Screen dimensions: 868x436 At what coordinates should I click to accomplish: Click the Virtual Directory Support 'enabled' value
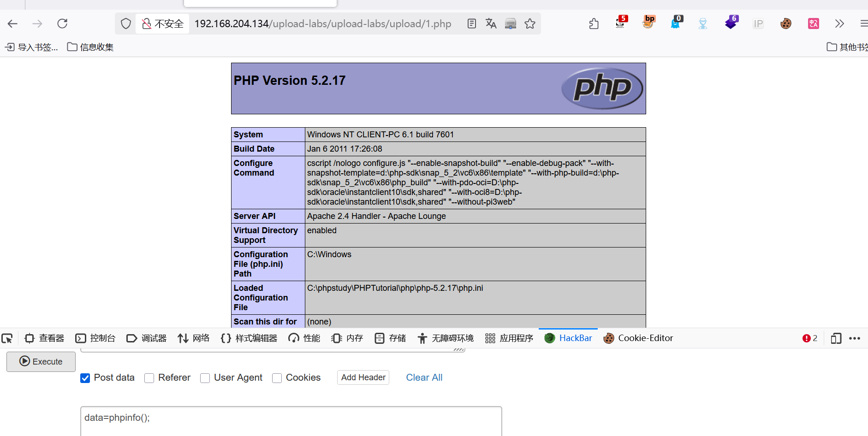pos(322,230)
